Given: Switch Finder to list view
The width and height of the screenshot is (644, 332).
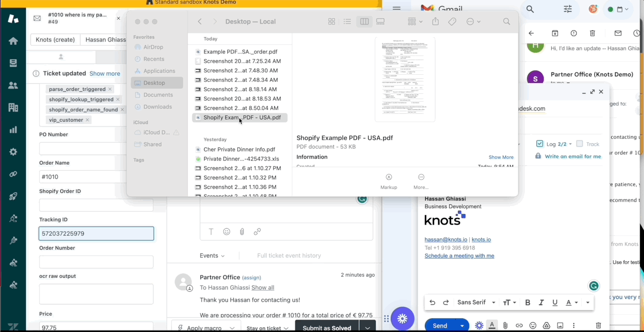Looking at the screenshot, I should point(347,22).
